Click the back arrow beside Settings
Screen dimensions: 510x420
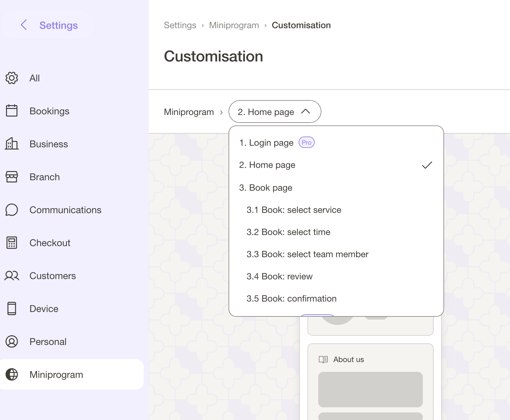24,25
